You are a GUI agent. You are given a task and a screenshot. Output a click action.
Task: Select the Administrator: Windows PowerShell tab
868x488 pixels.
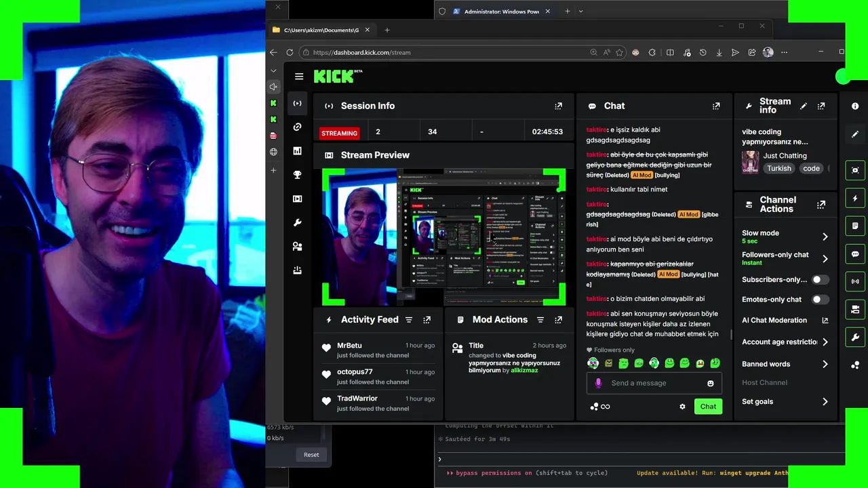click(502, 11)
